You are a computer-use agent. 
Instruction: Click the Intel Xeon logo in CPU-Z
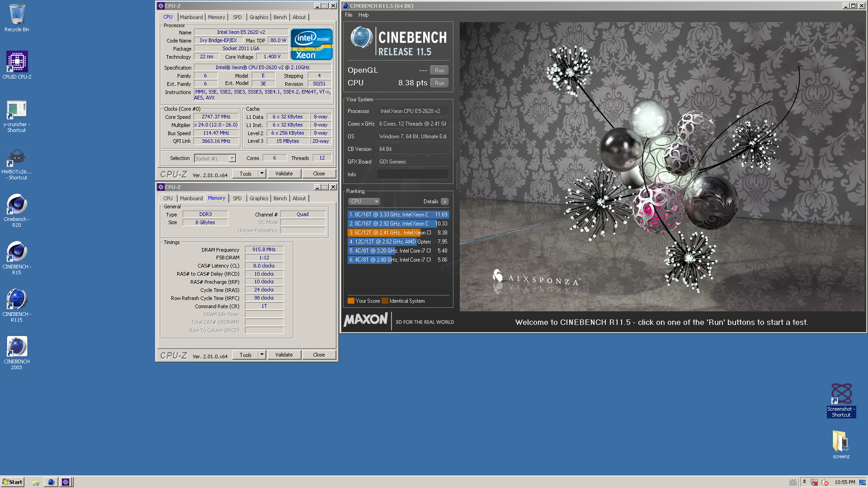(x=311, y=44)
